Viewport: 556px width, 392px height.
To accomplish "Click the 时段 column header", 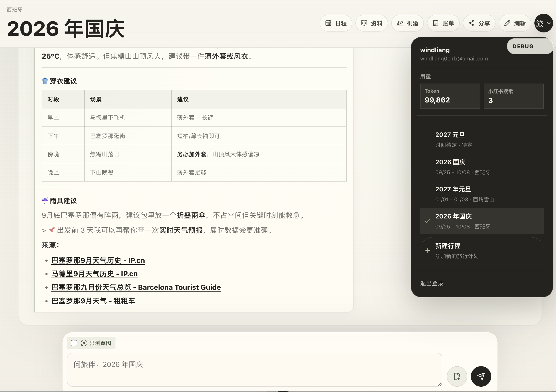I will (x=63, y=99).
